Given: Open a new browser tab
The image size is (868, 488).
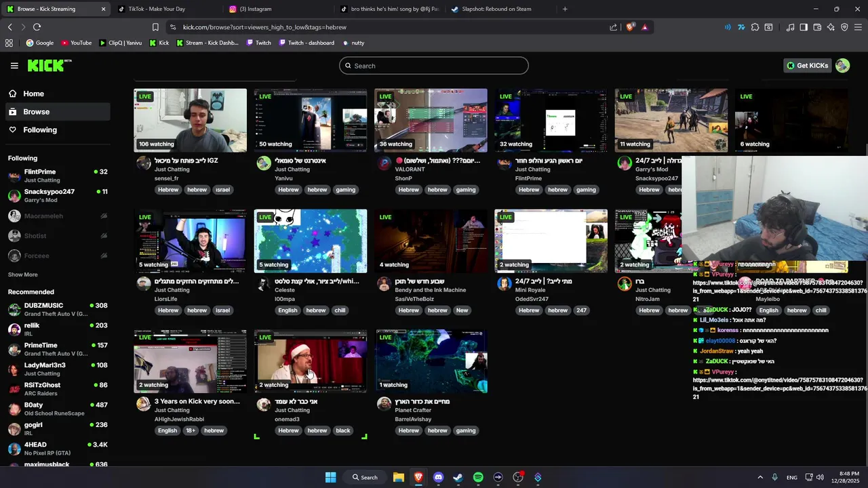Looking at the screenshot, I should [565, 9].
